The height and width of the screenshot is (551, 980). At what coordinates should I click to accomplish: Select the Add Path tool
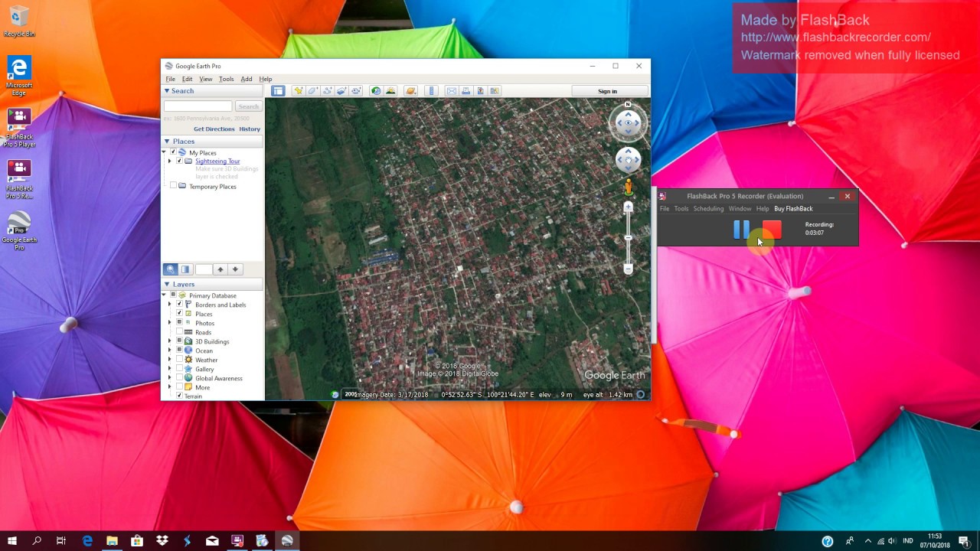click(327, 91)
